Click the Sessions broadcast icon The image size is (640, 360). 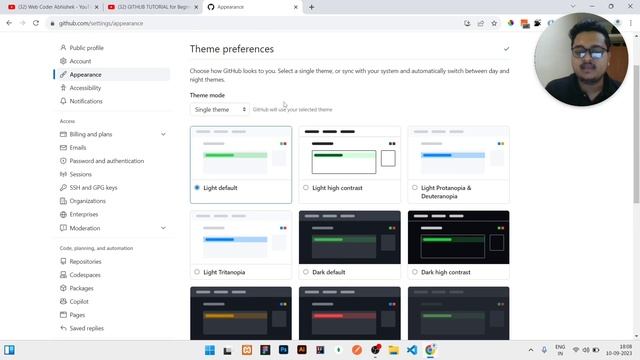coord(63,174)
